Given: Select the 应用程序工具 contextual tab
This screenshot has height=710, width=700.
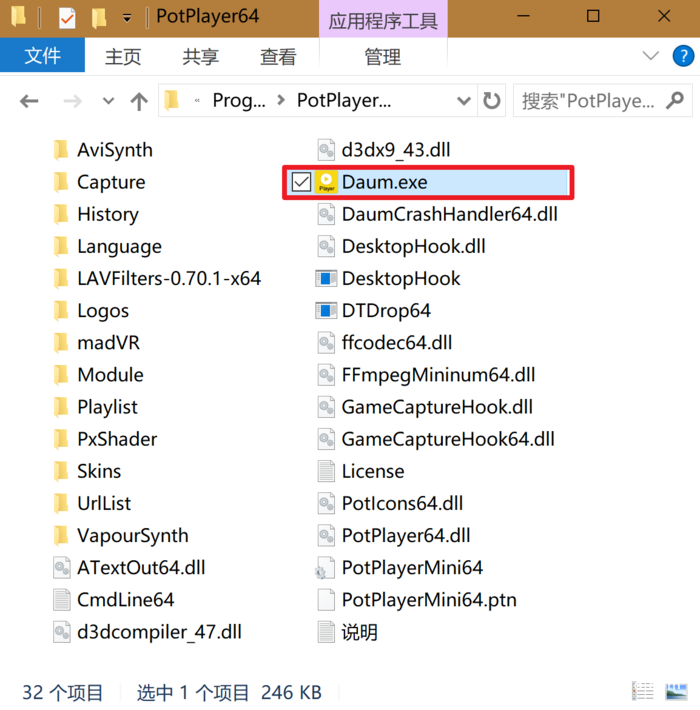Looking at the screenshot, I should [383, 21].
